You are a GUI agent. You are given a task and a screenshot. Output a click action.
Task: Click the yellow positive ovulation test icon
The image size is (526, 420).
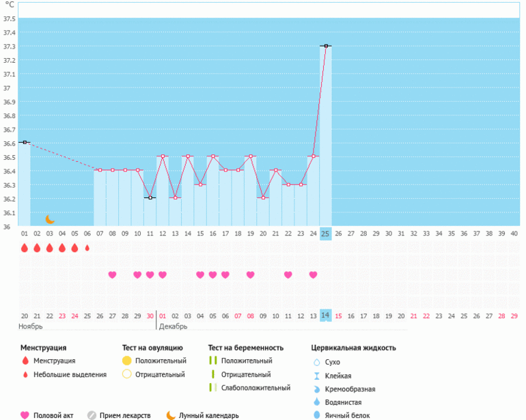126,361
